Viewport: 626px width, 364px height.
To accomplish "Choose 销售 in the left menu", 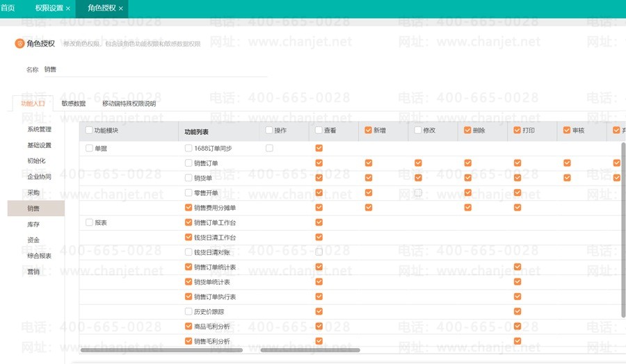I will point(36,208).
